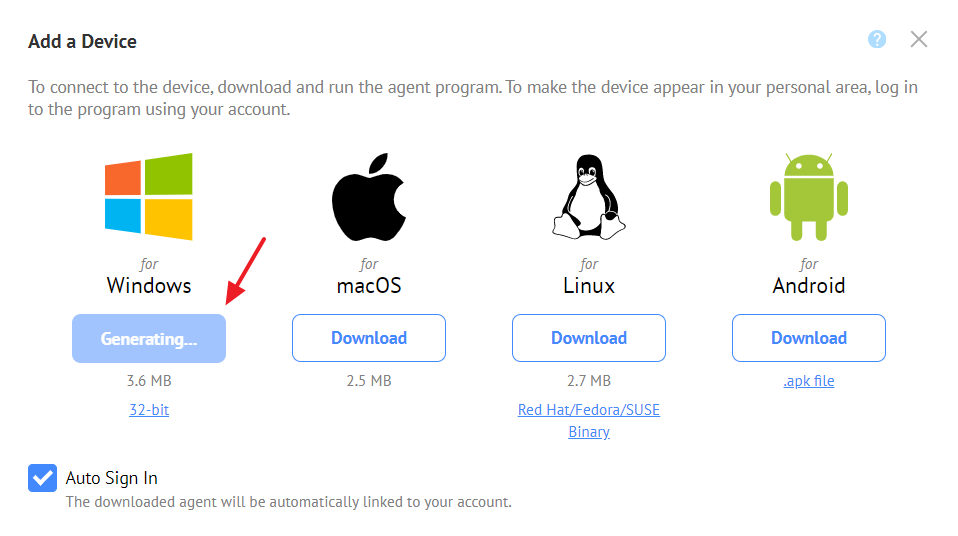Open the 32-bit Windows download link

pyautogui.click(x=149, y=409)
